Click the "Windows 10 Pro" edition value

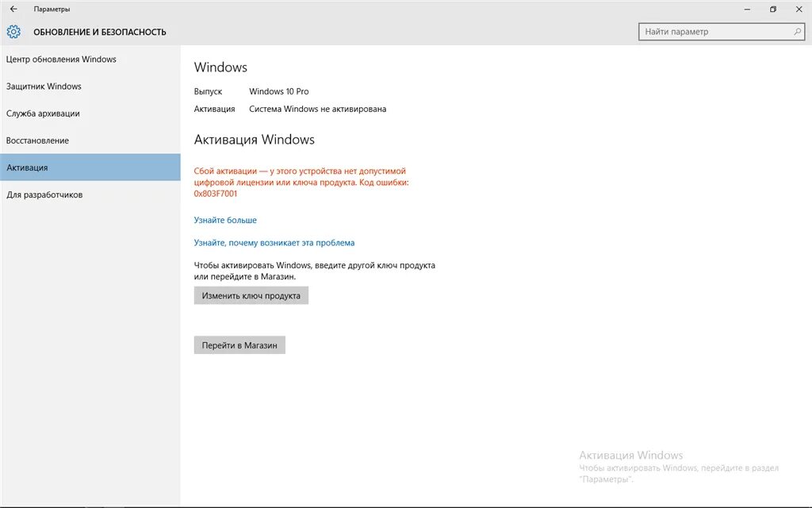278,91
